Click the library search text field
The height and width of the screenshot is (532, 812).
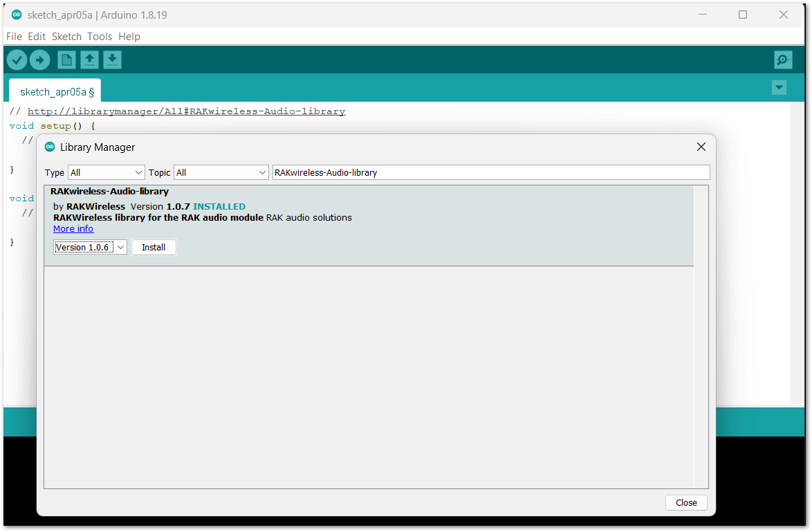pyautogui.click(x=491, y=172)
